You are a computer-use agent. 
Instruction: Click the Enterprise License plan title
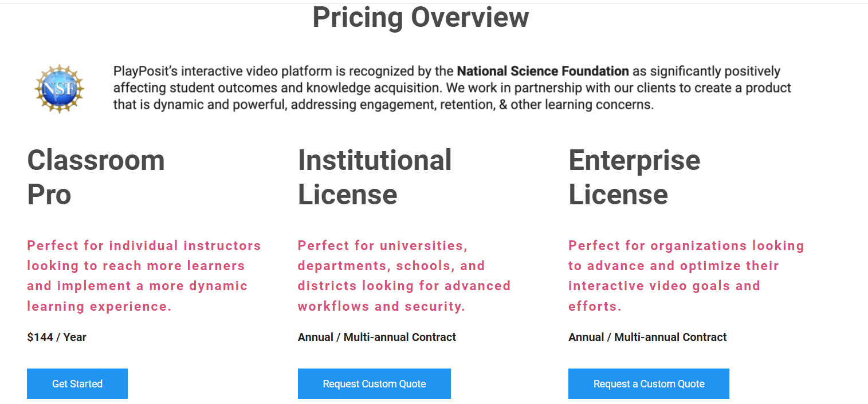pos(634,177)
